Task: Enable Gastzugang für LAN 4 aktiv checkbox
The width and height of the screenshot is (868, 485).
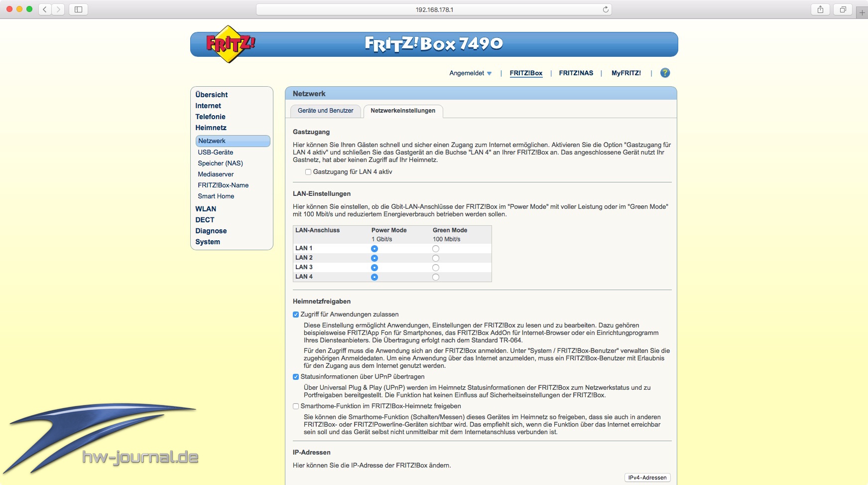Action: (308, 172)
